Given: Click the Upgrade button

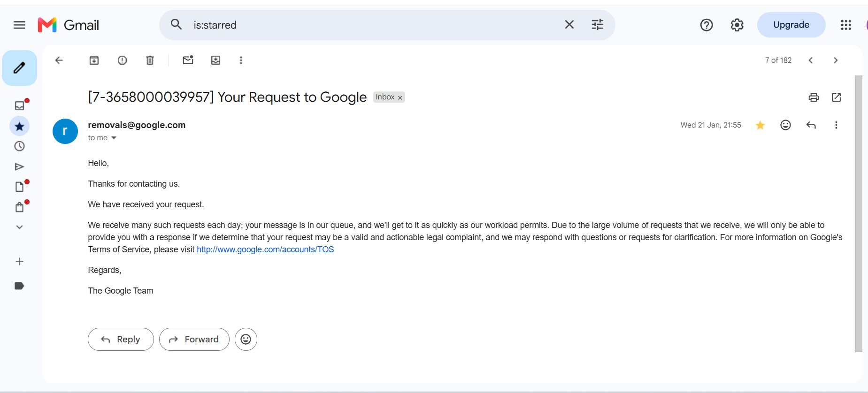Looking at the screenshot, I should coord(791,25).
